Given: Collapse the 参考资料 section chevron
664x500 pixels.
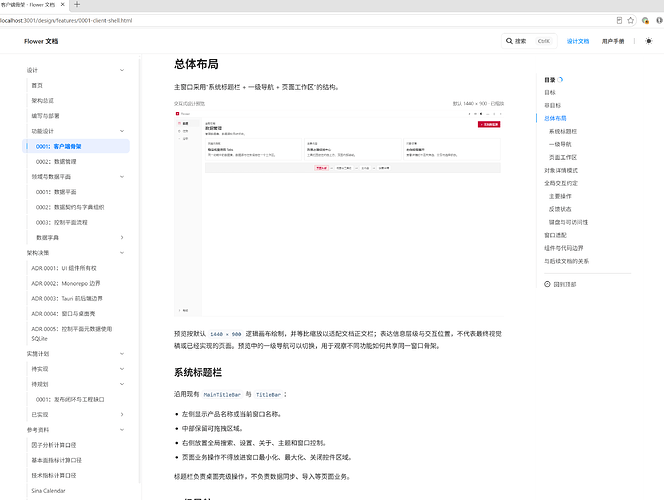Looking at the screenshot, I should (122, 430).
